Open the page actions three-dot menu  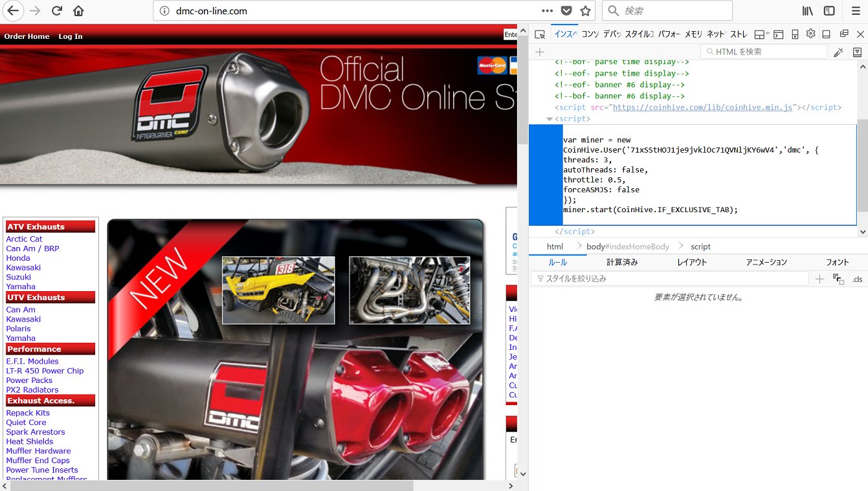coord(547,11)
